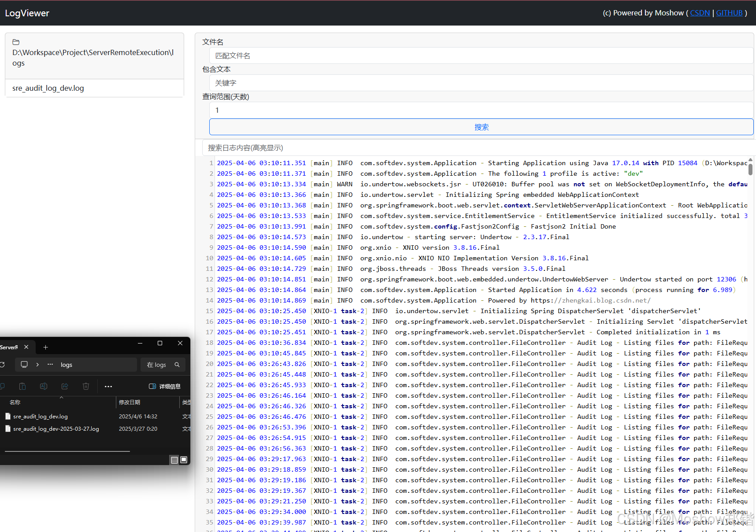Viewport: 756px width, 532px height.
Task: Click the file icon of sre_audit_log_dev.log in Explorer
Action: [8, 416]
